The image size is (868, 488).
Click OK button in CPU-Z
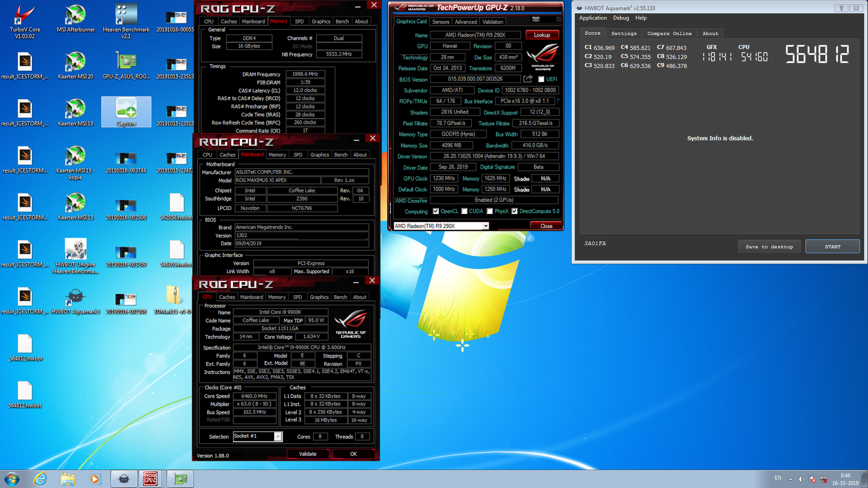[x=353, y=454]
